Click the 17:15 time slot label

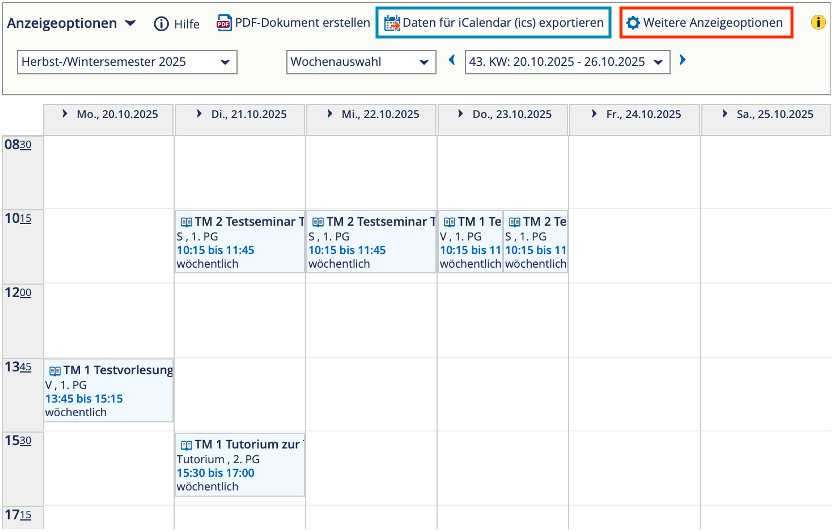(18, 515)
